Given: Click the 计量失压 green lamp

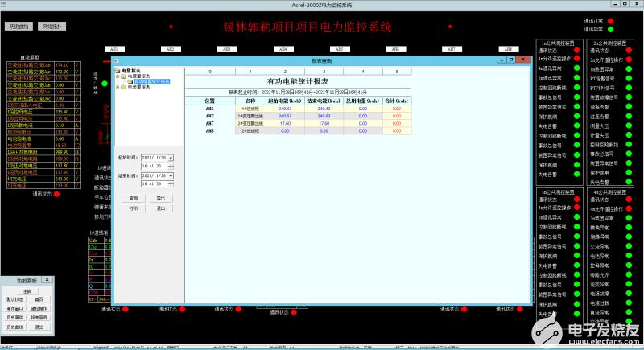Looking at the screenshot, I should [629, 135].
